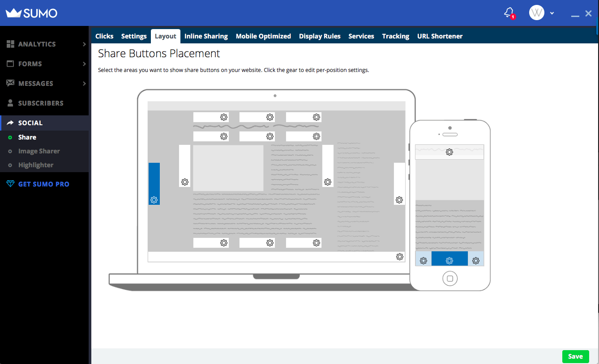
Task: Open gear for below-title right position
Action: [317, 136]
